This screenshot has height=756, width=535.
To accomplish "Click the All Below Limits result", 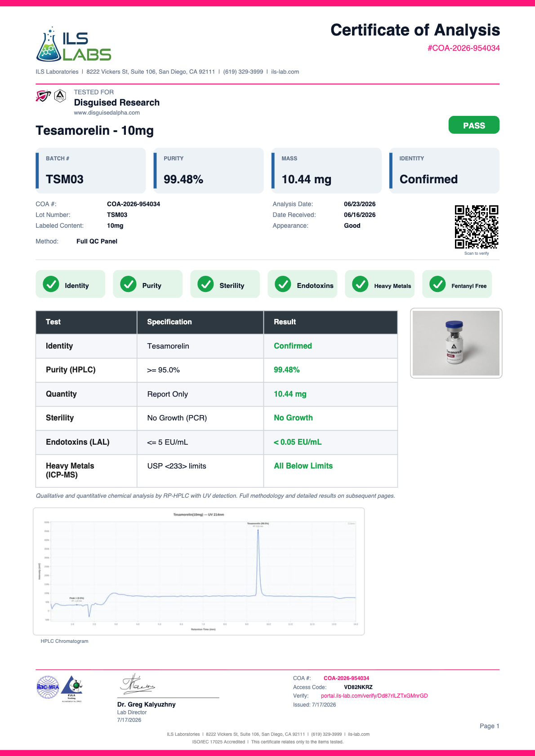I will pyautogui.click(x=303, y=466).
